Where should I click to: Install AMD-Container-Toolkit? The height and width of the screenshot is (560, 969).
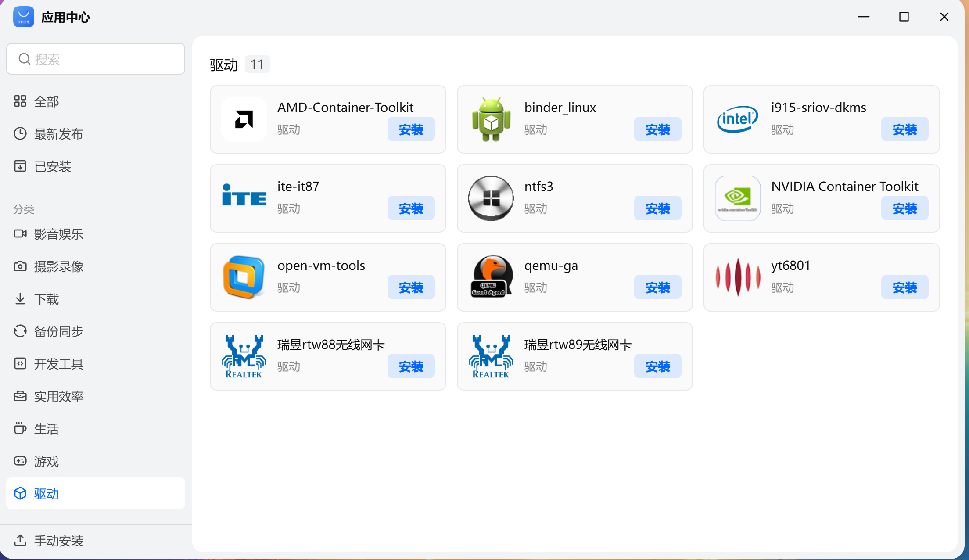(411, 129)
